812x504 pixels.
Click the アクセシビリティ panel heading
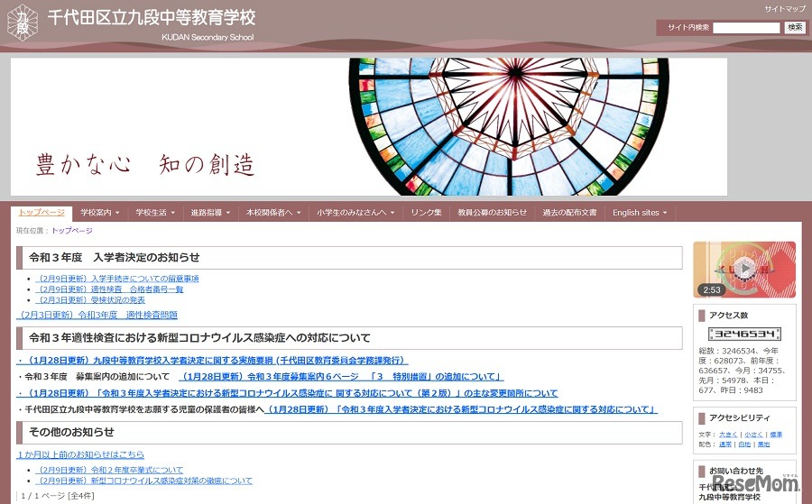pyautogui.click(x=740, y=417)
